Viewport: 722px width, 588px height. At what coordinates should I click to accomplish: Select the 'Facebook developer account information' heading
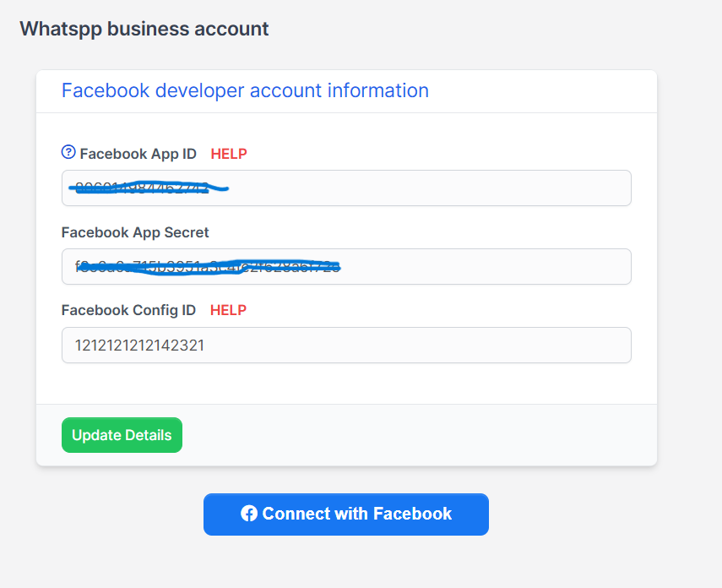tap(246, 90)
